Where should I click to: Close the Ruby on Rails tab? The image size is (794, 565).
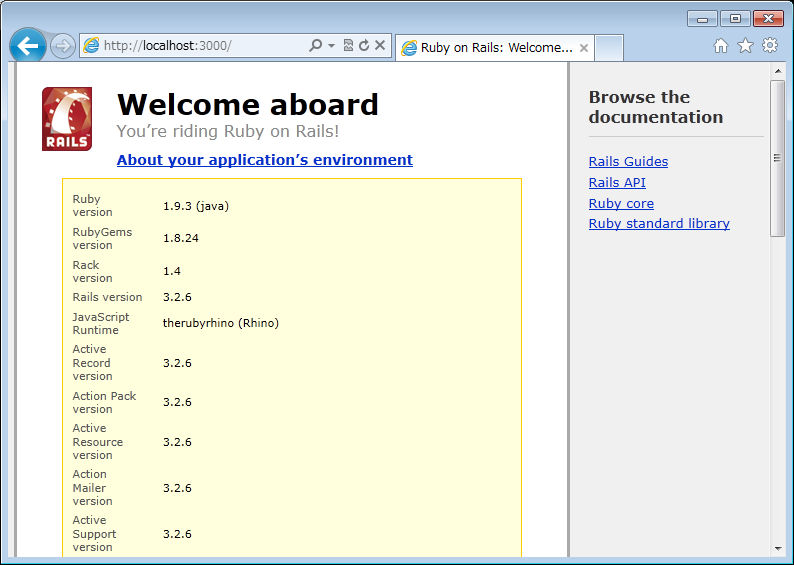(583, 48)
